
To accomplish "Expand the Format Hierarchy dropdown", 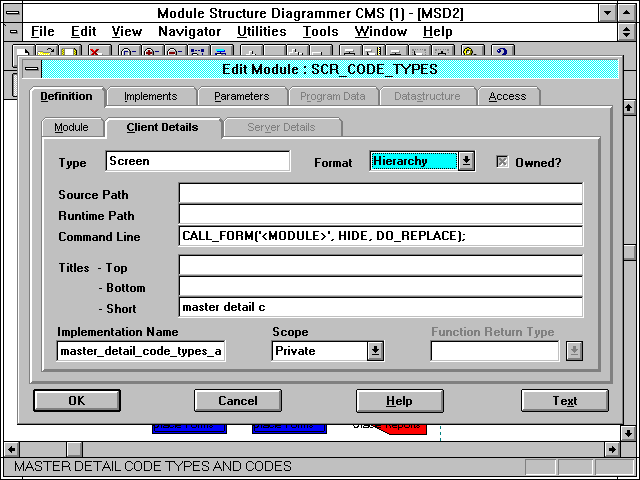I will click(466, 162).
